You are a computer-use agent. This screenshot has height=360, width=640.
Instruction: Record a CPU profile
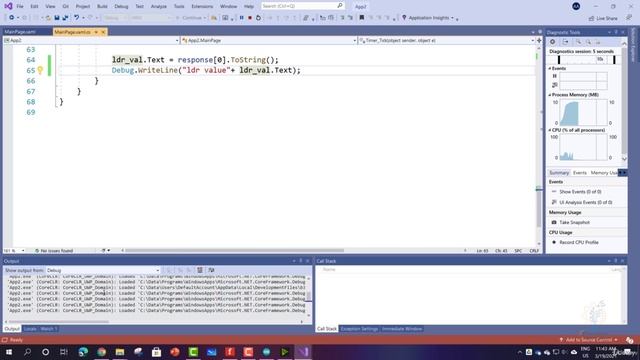[x=575, y=242]
